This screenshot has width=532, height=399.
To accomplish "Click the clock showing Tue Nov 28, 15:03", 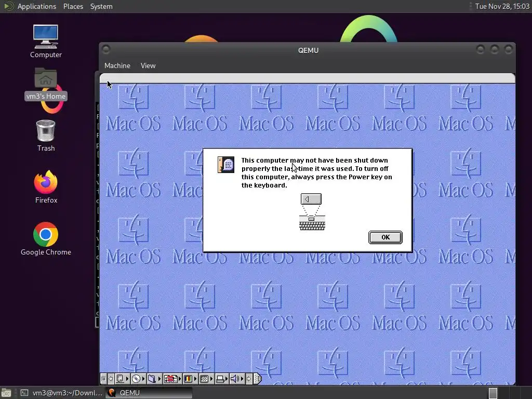I will [x=502, y=6].
